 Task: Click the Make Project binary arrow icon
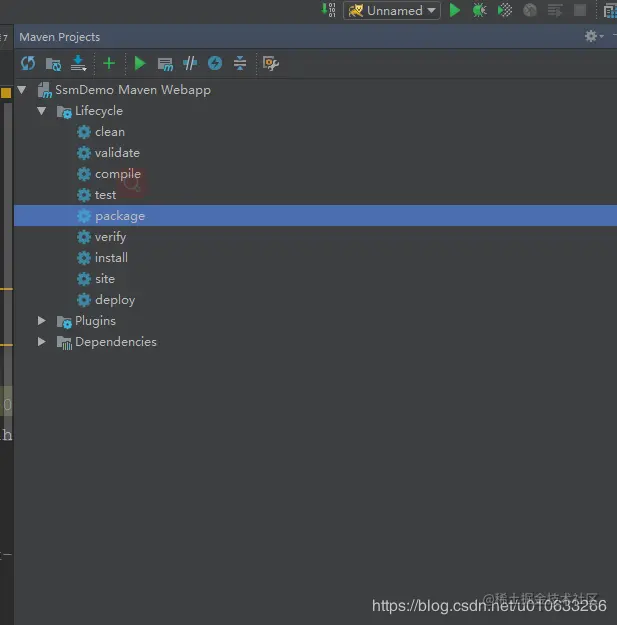point(328,10)
